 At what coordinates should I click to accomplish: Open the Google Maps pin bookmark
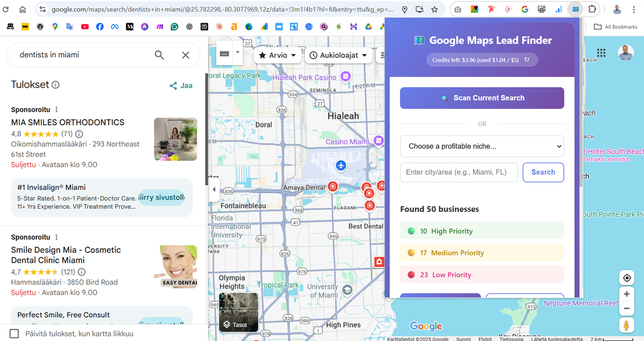55,26
